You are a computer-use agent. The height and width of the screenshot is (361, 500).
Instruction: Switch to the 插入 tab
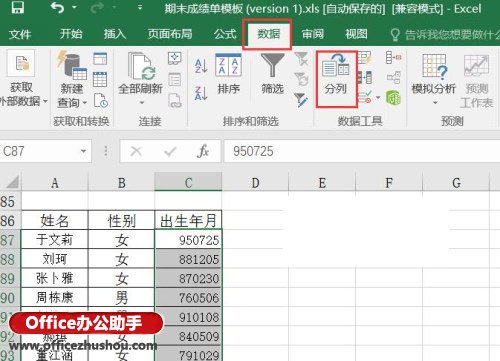115,34
